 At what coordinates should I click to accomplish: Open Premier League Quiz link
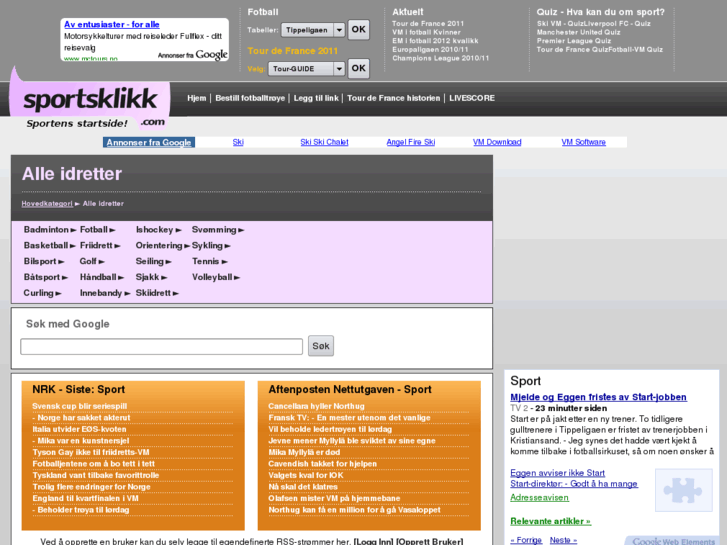(574, 41)
